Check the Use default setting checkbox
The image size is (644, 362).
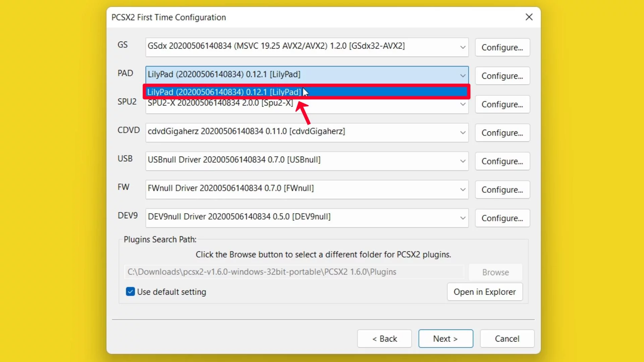pos(131,292)
